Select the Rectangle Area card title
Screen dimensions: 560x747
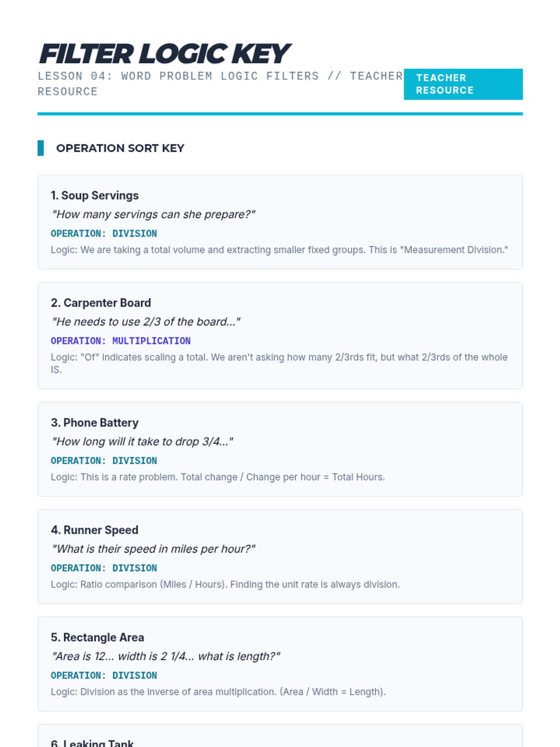pos(98,637)
